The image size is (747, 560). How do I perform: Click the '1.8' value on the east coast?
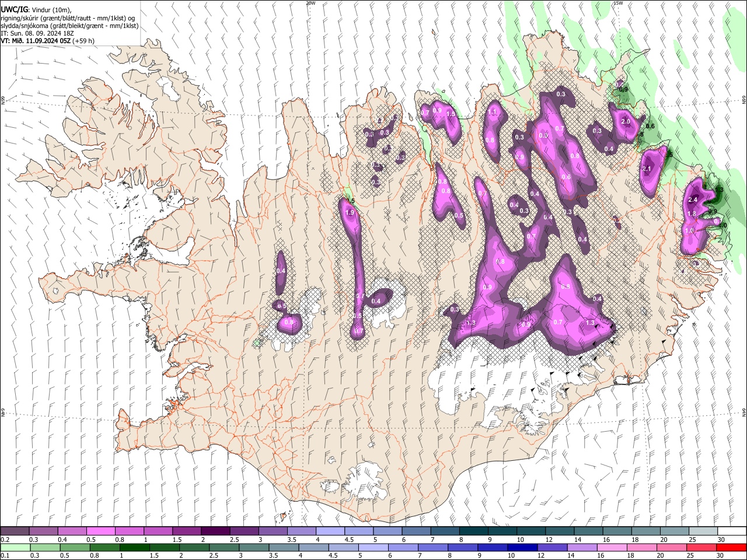coord(692,214)
